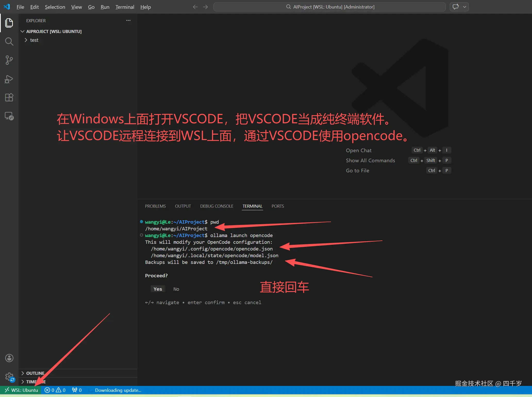Open the Terminal menu
Viewport: 532px width, 397px height.
click(124, 7)
